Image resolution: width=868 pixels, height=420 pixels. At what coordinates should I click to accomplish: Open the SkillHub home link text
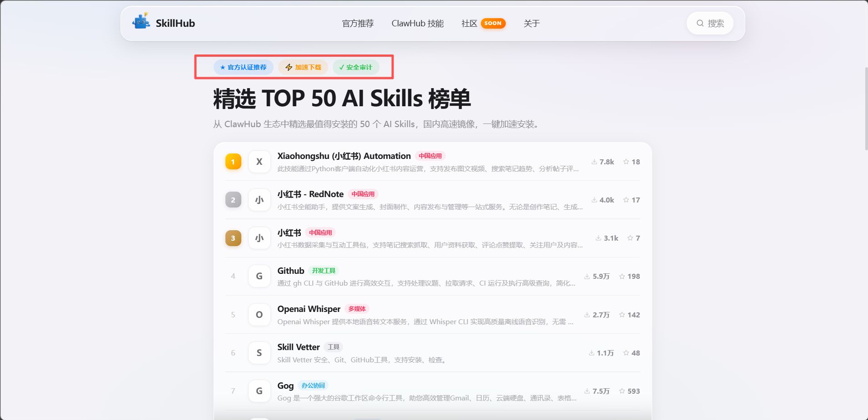(x=175, y=23)
